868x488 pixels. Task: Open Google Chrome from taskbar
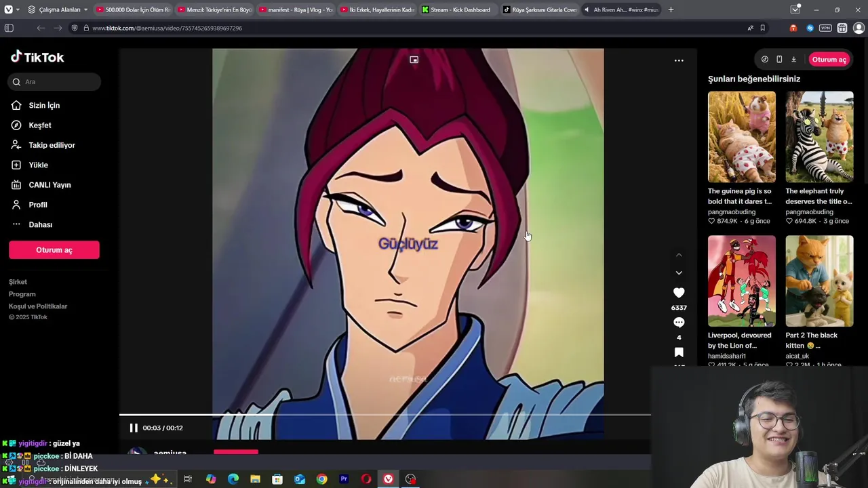tap(321, 479)
